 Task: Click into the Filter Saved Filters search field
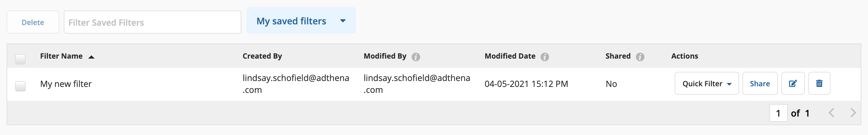tap(152, 22)
